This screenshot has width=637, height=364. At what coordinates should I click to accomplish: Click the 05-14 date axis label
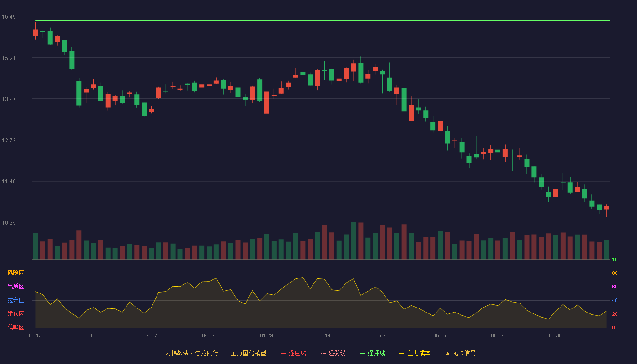pos(324,335)
